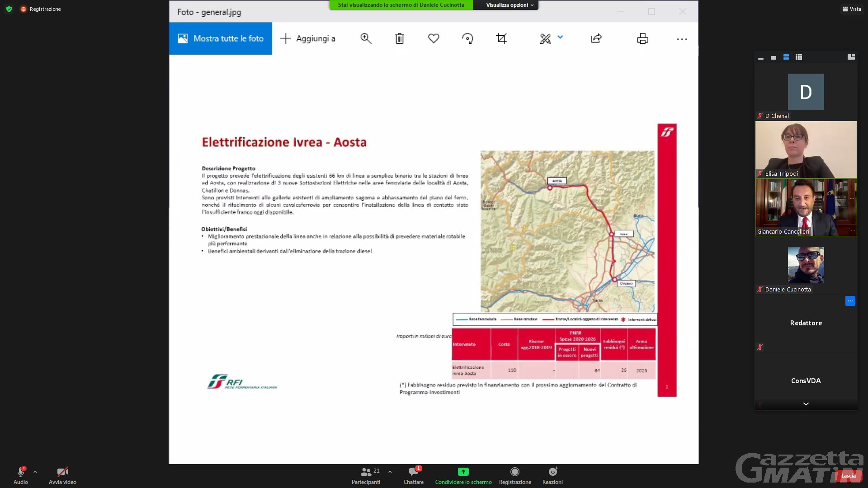Open Reazioni reactions menu
Image resolution: width=868 pixels, height=488 pixels.
tap(552, 476)
